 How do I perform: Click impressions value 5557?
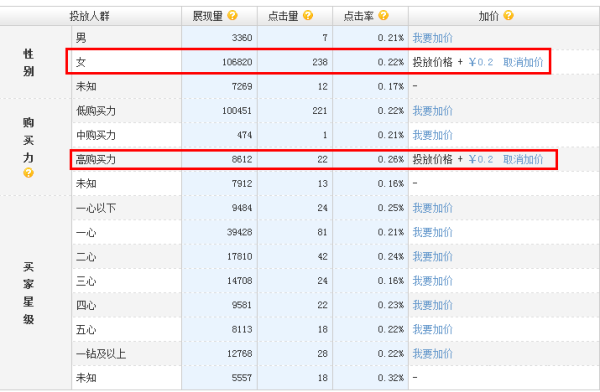click(x=242, y=378)
